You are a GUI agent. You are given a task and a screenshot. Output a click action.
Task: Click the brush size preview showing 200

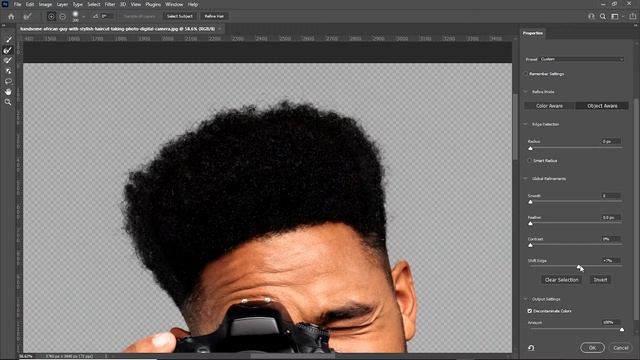(x=76, y=16)
